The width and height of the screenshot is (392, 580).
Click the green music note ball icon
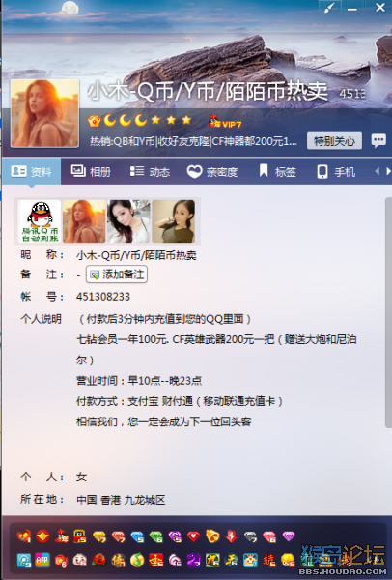click(137, 561)
